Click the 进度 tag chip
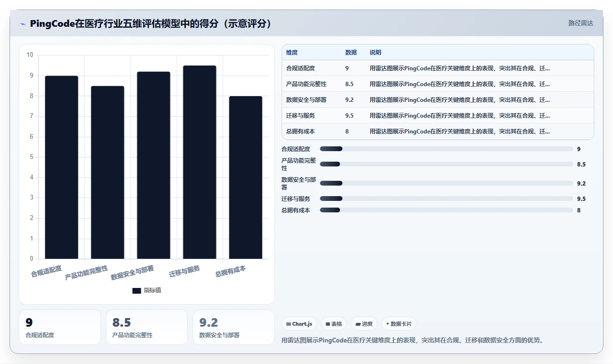The image size is (613, 364). 364,324
